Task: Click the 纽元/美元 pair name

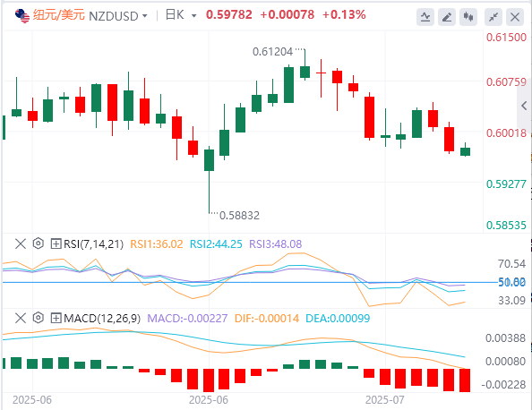Action: tap(59, 15)
